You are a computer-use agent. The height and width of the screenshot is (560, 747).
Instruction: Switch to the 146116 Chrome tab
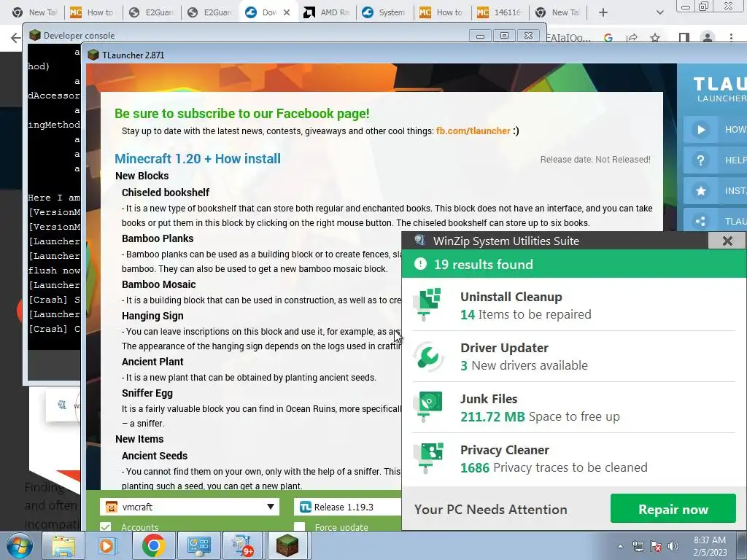click(500, 12)
